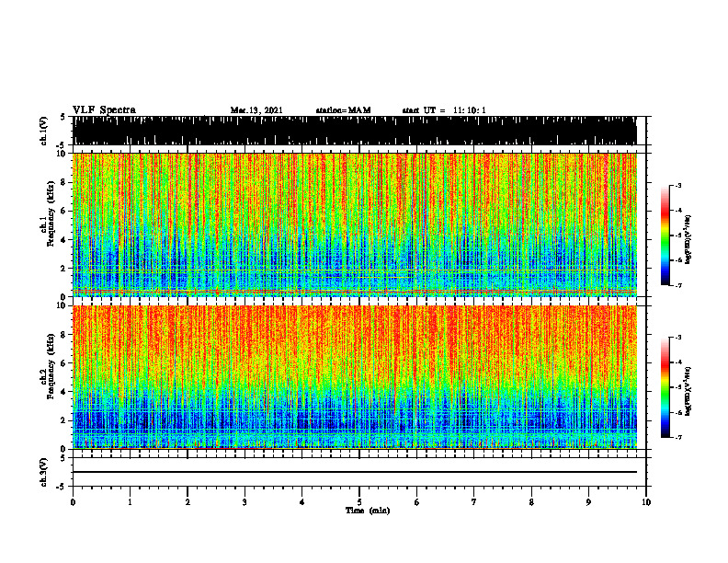Click the time axis tick label "0"
This screenshot has width=728, height=563.
coord(73,502)
